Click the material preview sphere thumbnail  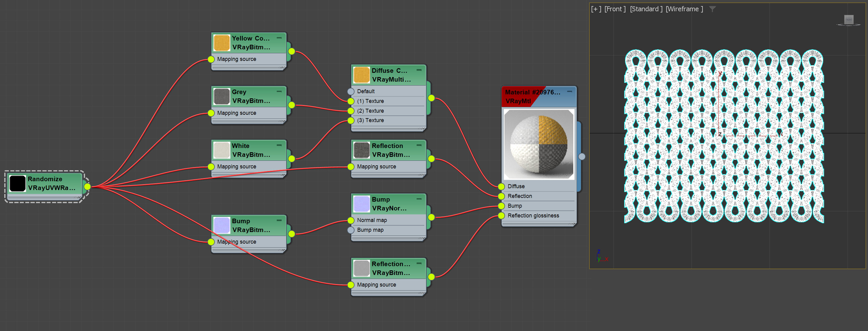pyautogui.click(x=538, y=144)
